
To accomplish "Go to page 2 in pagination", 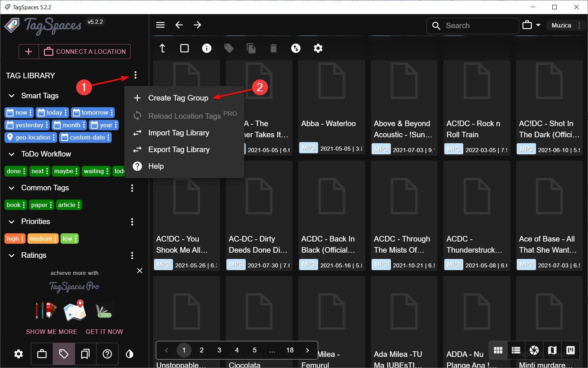I will (202, 350).
